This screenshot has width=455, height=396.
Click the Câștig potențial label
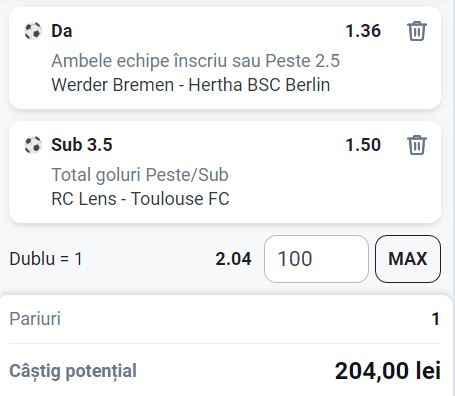(73, 371)
